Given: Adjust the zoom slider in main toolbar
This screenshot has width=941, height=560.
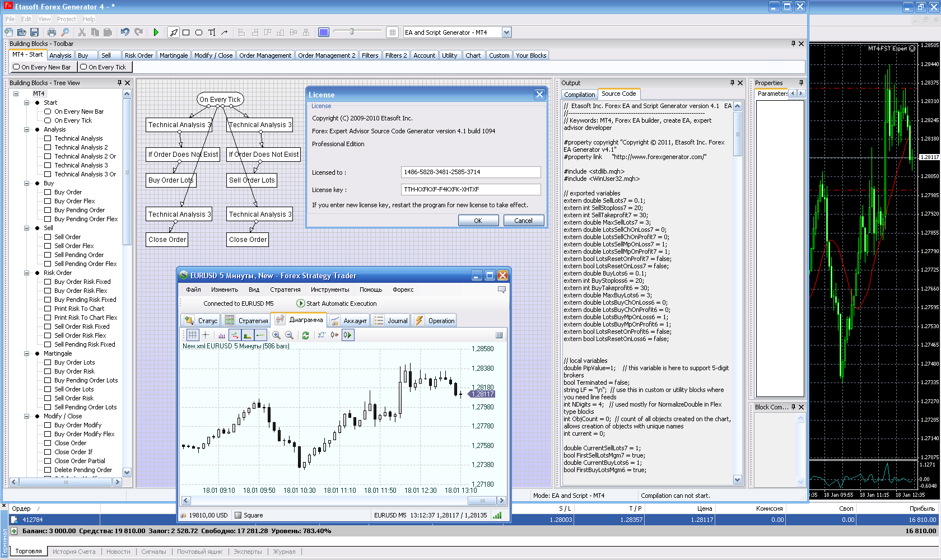Looking at the screenshot, I should pos(352,32).
